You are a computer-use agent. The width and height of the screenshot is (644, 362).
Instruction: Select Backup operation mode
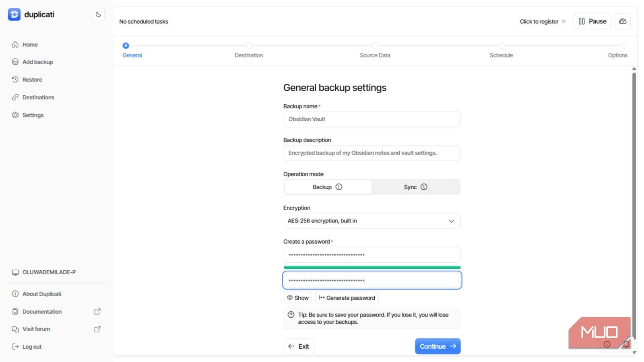328,187
